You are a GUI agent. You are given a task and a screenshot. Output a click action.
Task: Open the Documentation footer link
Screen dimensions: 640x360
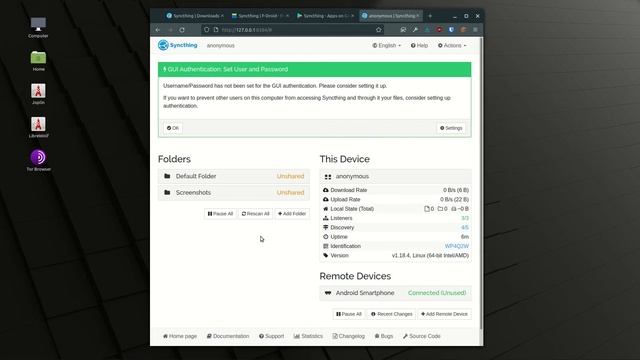click(228, 336)
